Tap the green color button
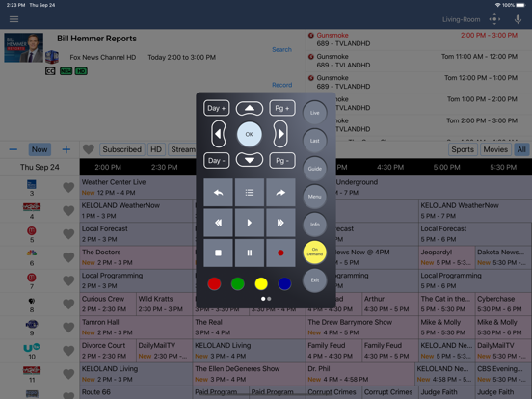This screenshot has height=399, width=532. click(237, 283)
